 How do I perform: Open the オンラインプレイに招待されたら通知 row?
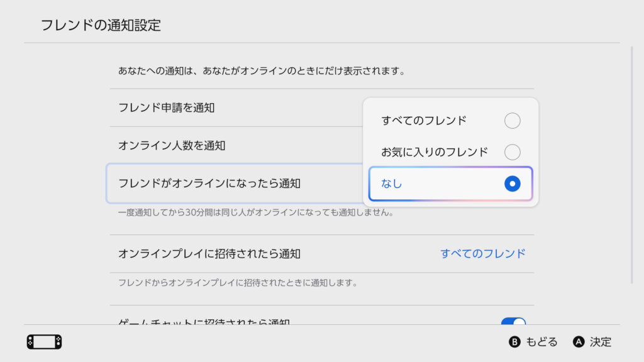(321, 254)
